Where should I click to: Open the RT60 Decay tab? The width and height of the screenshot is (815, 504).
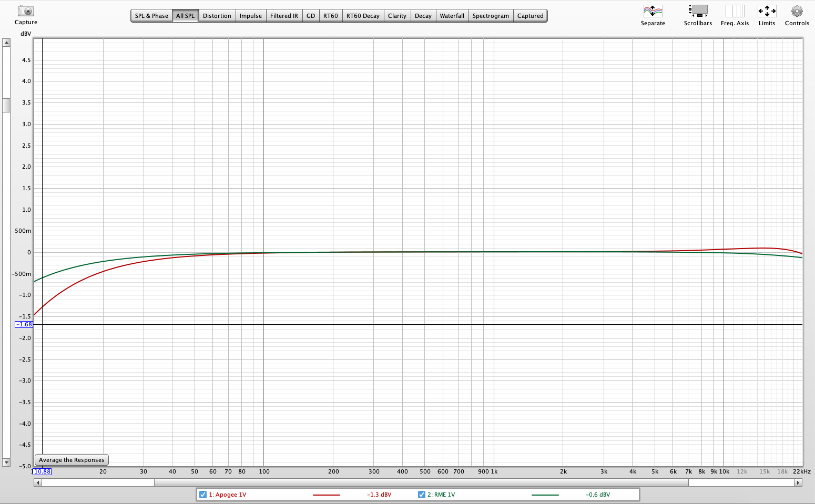pyautogui.click(x=363, y=16)
